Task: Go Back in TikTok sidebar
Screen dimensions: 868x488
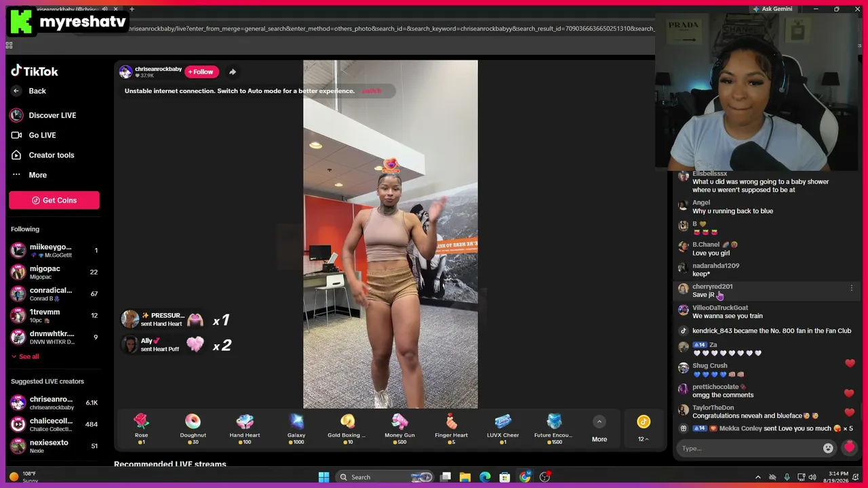Action: tap(29, 91)
